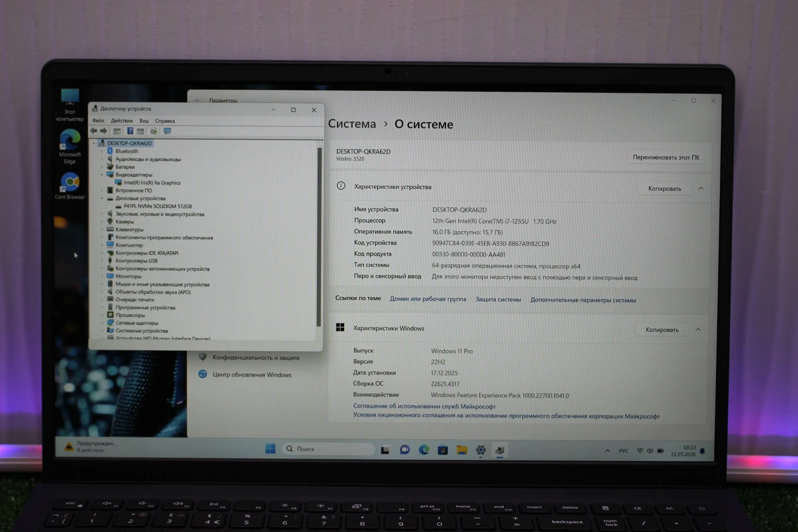Image resolution: width=798 pixels, height=532 pixels.
Task: Open 'Конфиденциальность и защита' settings section
Action: 249,357
